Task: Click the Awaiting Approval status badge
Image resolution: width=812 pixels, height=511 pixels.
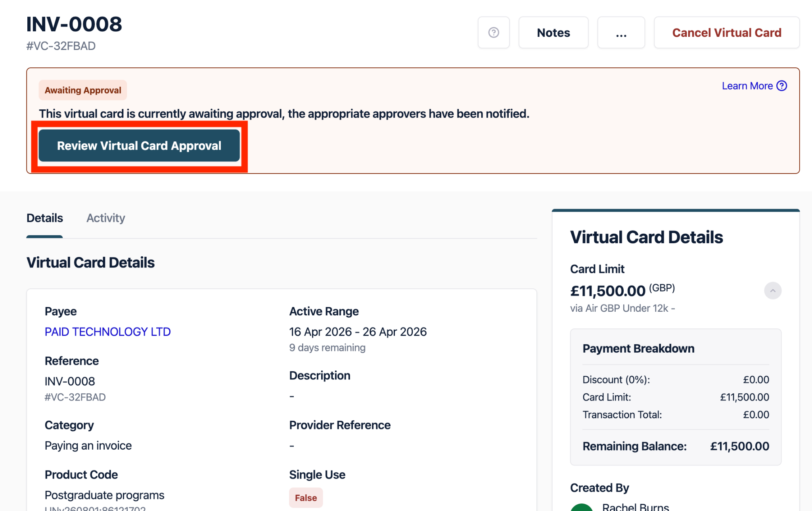Action: tap(83, 90)
